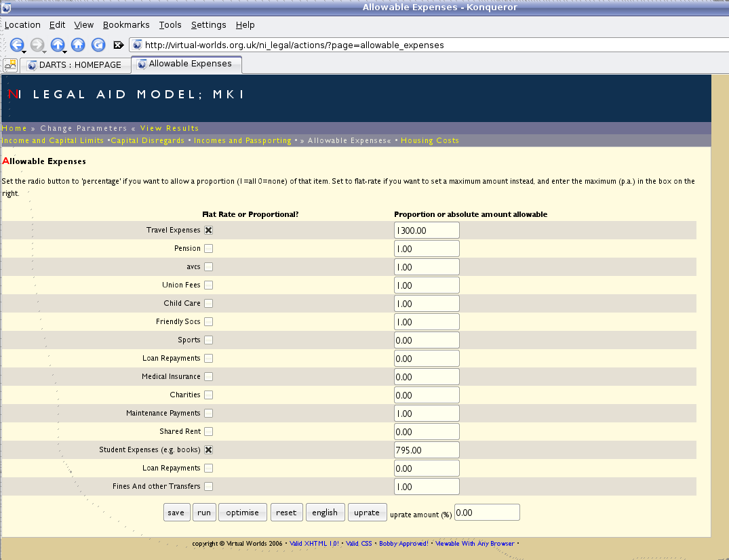Uncheck the Travel Expenses flat-rate checkbox

[x=208, y=230]
